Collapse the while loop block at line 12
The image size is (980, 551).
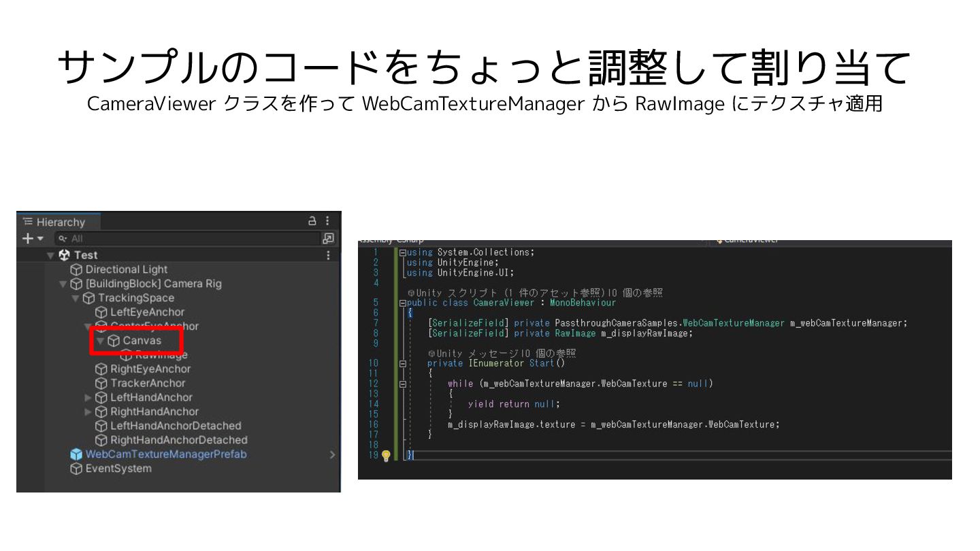pos(402,384)
